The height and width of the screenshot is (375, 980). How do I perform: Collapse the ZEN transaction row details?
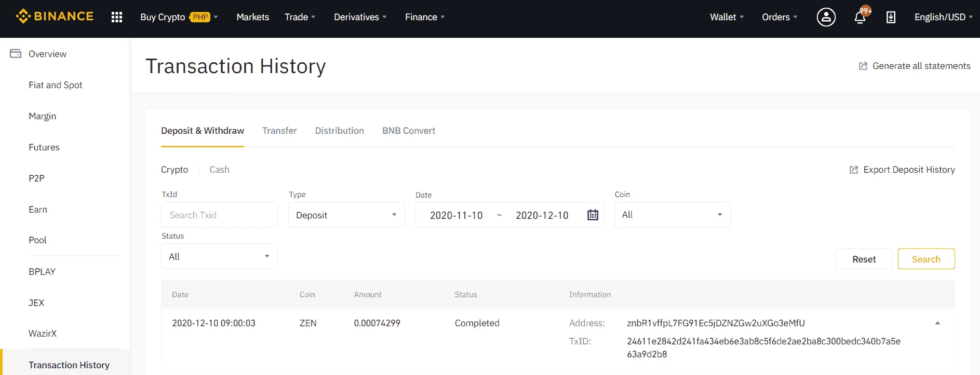click(x=937, y=323)
